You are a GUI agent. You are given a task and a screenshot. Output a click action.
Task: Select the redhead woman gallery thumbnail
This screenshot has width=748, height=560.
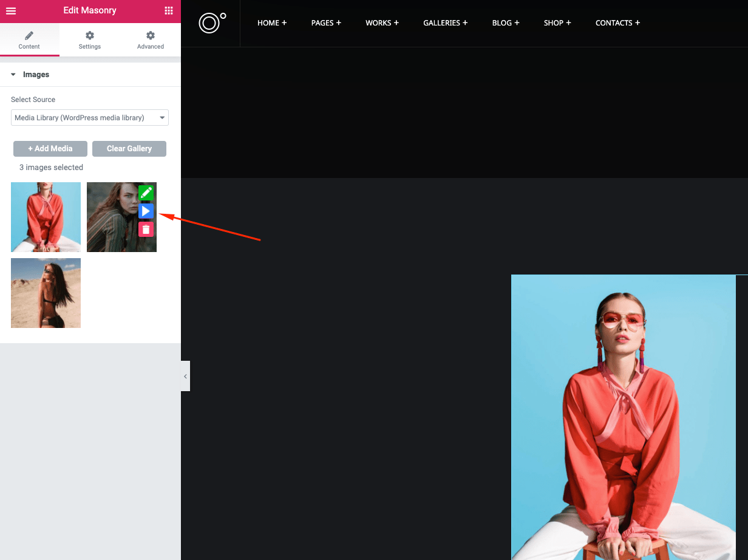click(x=121, y=217)
